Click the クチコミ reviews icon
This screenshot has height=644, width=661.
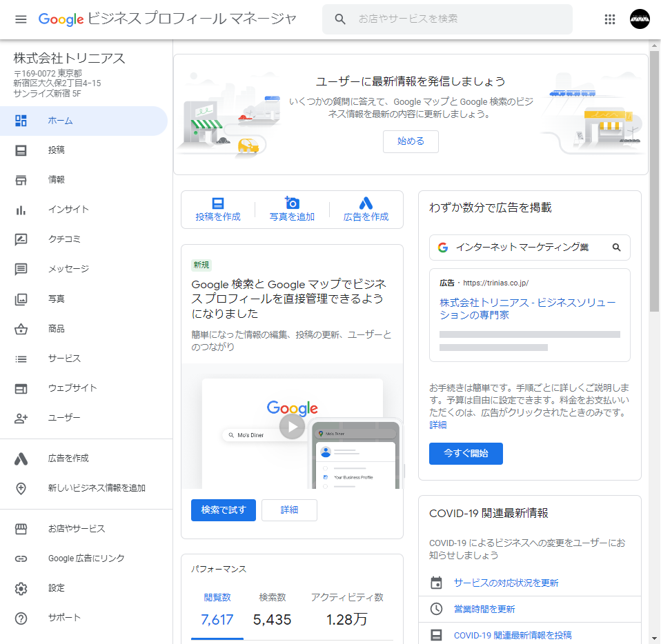point(21,239)
